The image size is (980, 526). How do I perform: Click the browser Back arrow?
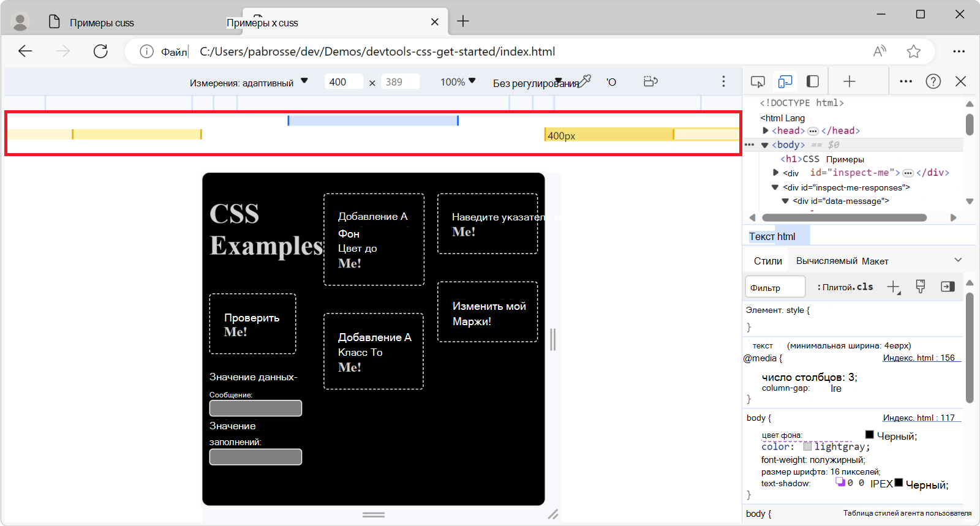[25, 51]
